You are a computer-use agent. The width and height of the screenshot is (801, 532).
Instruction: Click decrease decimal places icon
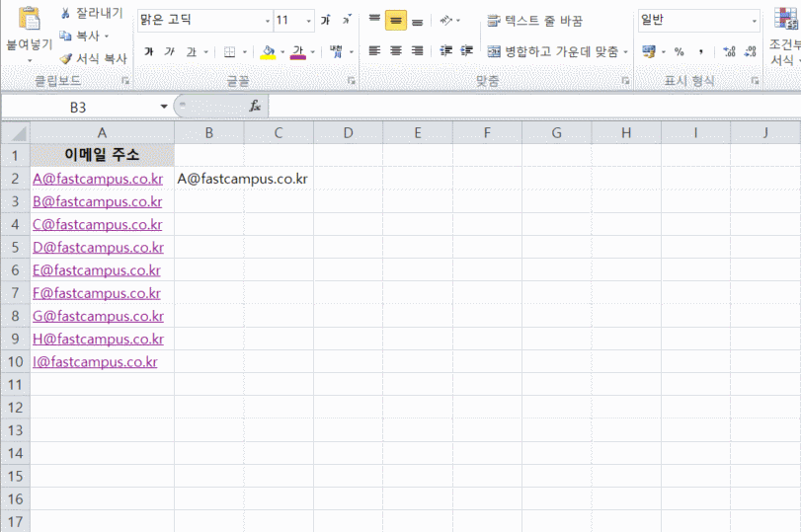750,51
